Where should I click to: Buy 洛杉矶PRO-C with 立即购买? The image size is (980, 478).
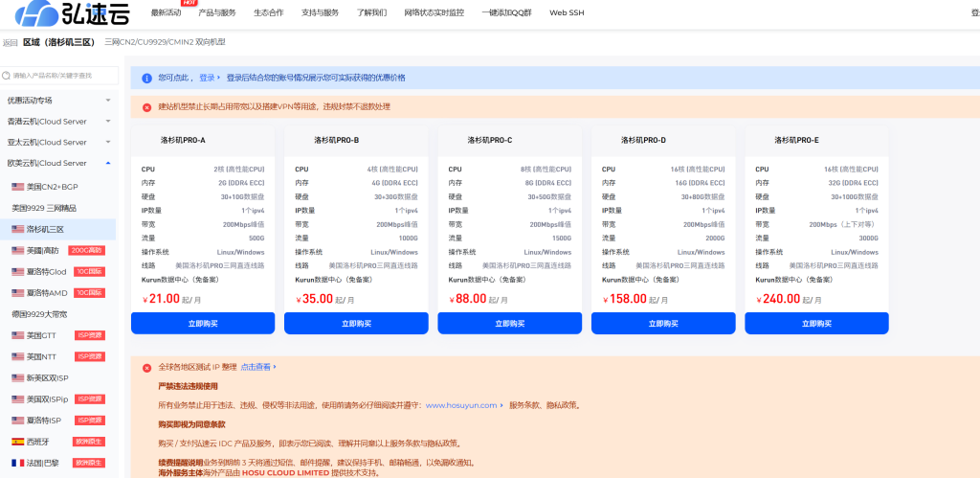tap(509, 324)
